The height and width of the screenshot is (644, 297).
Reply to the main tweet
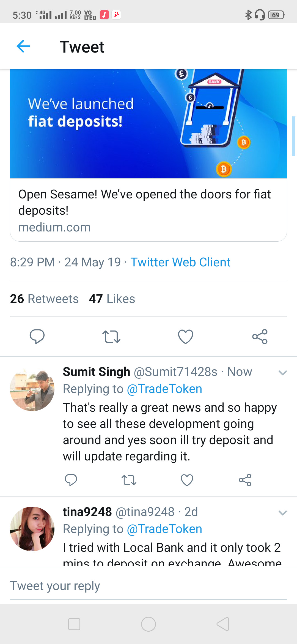point(37,336)
